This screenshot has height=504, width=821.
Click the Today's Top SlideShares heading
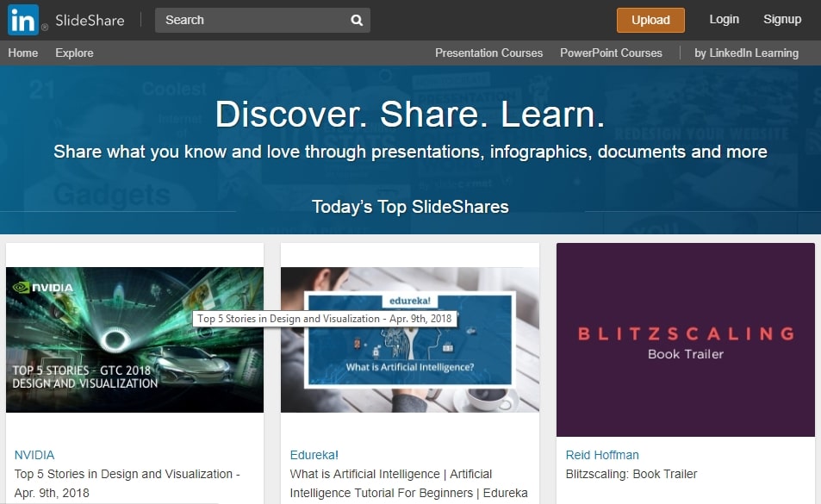[x=410, y=207]
